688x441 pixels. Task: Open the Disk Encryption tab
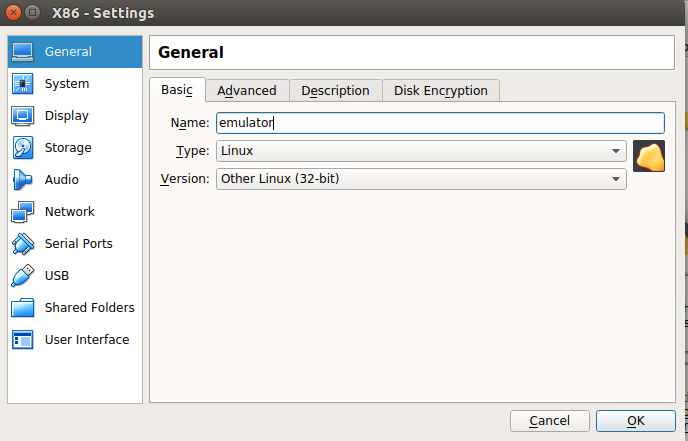pos(440,90)
